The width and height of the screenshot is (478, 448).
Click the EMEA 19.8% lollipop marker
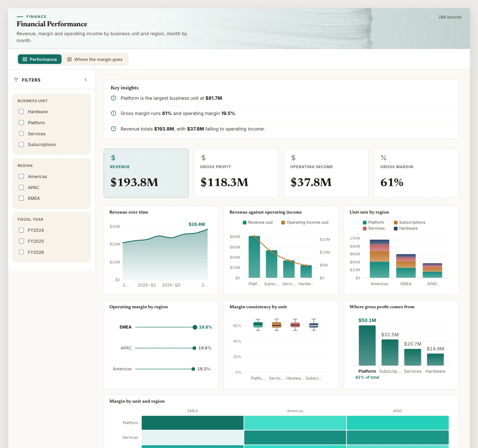pyautogui.click(x=195, y=327)
